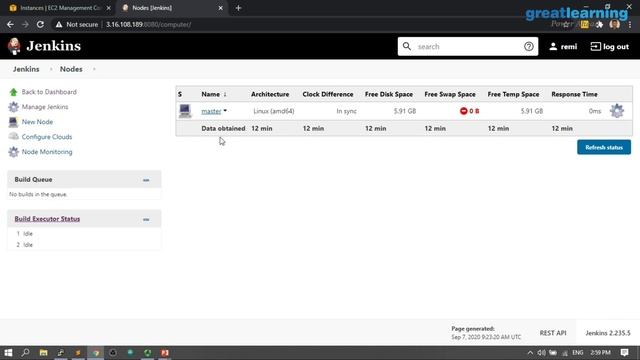Click the Refresh status button

[604, 147]
